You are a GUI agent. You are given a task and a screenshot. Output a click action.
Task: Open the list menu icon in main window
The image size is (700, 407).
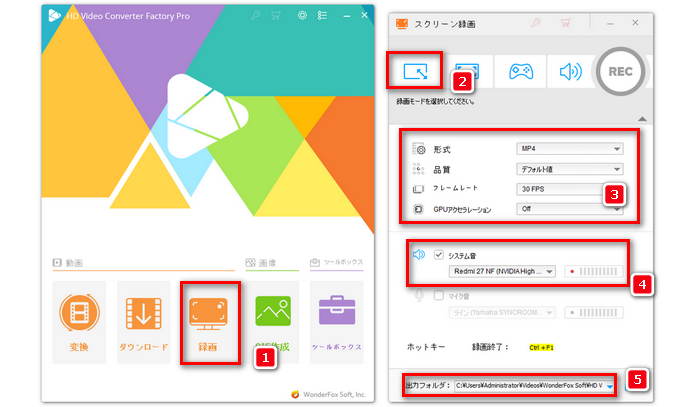tap(322, 16)
